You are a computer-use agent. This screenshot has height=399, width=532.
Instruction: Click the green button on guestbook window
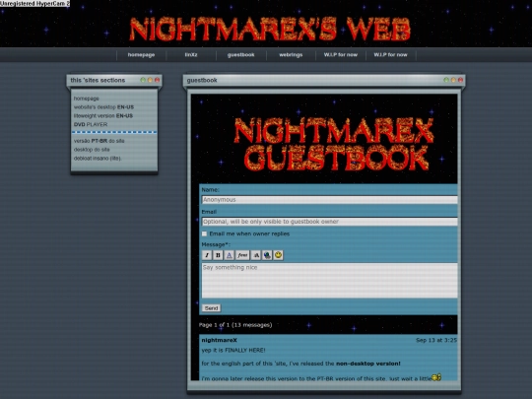coord(446,80)
